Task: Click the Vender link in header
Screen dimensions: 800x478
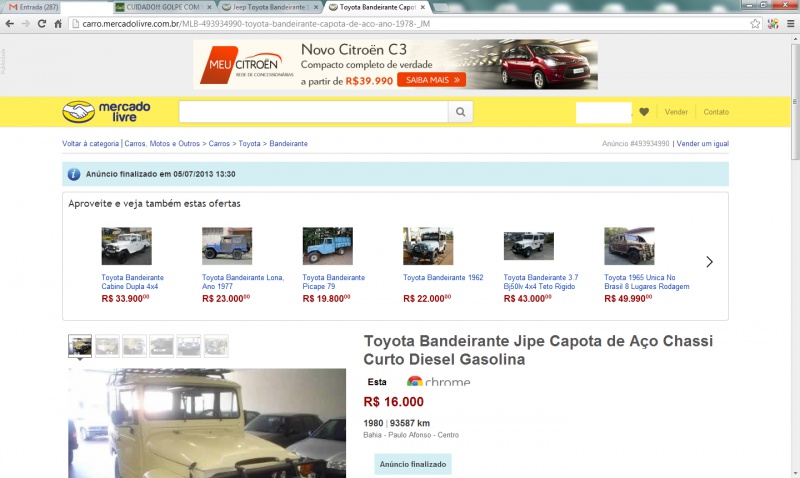Action: 676,112
